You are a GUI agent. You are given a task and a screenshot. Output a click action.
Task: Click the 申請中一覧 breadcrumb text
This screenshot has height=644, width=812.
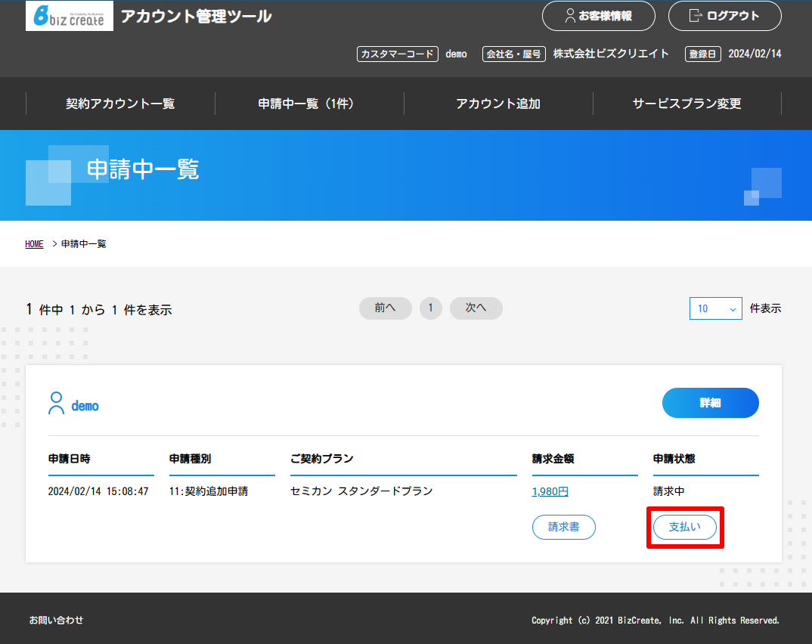(x=84, y=244)
